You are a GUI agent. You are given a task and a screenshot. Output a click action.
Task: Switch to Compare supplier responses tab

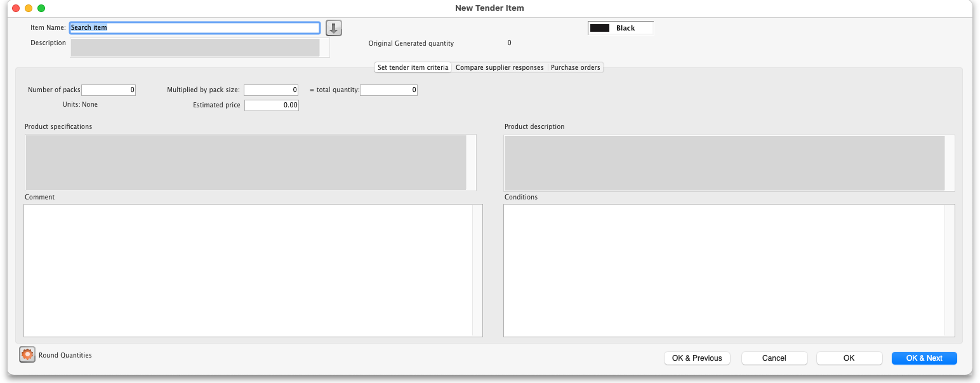click(500, 67)
